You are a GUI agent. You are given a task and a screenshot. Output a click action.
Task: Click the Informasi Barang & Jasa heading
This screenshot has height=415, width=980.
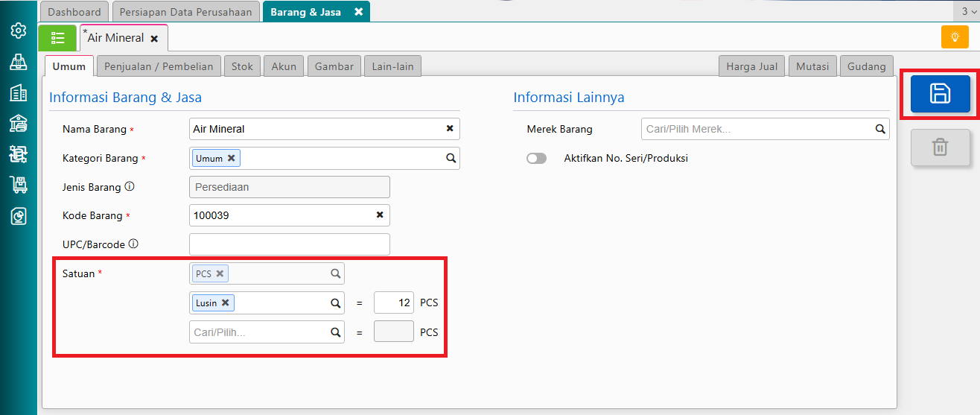tap(125, 97)
